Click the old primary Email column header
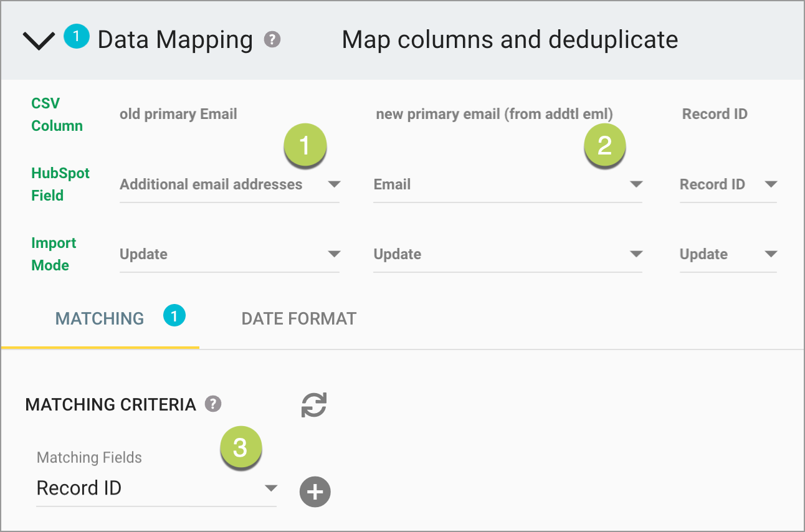 tap(178, 113)
